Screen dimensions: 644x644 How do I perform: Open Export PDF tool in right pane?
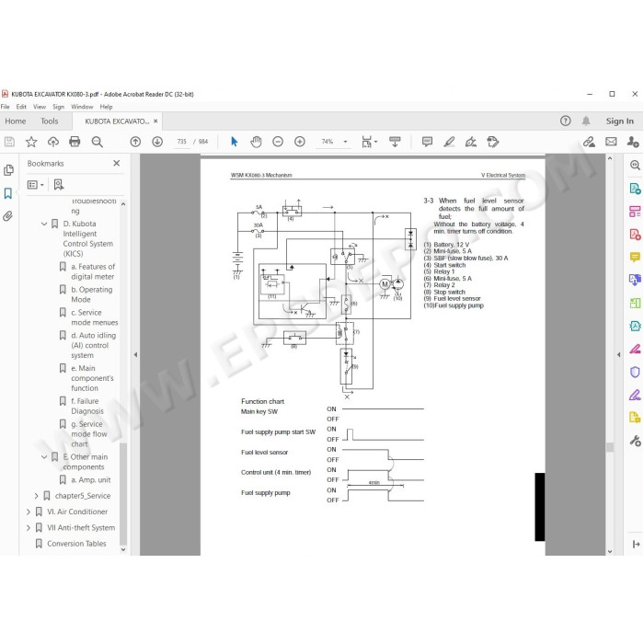[635, 189]
